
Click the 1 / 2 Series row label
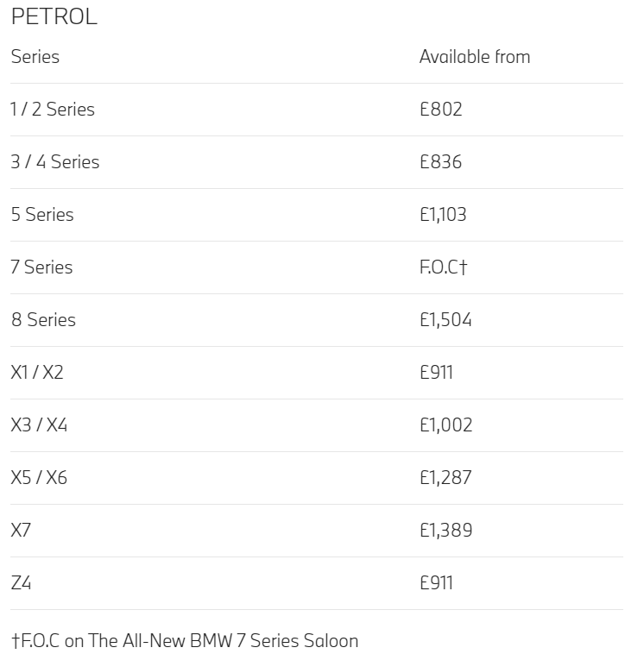pos(53,110)
